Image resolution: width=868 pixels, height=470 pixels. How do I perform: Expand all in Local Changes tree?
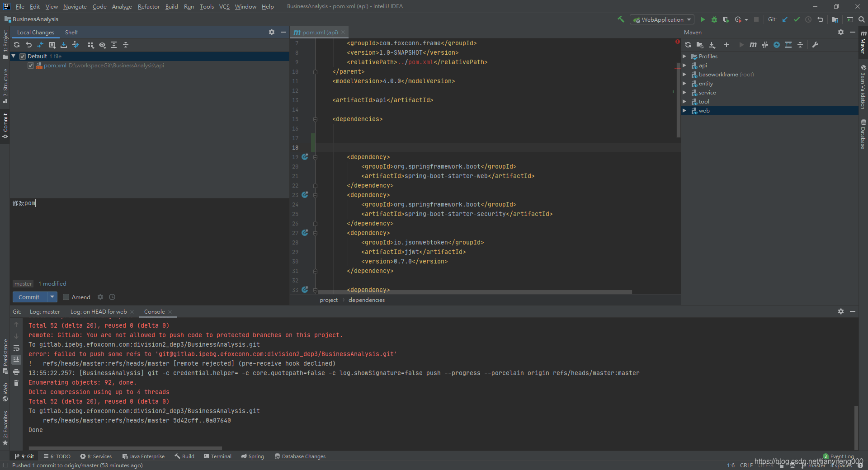click(114, 45)
